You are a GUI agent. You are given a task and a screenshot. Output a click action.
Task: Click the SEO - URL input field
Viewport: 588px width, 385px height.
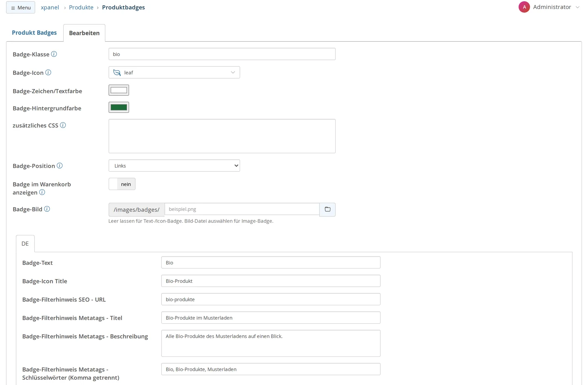coord(271,299)
